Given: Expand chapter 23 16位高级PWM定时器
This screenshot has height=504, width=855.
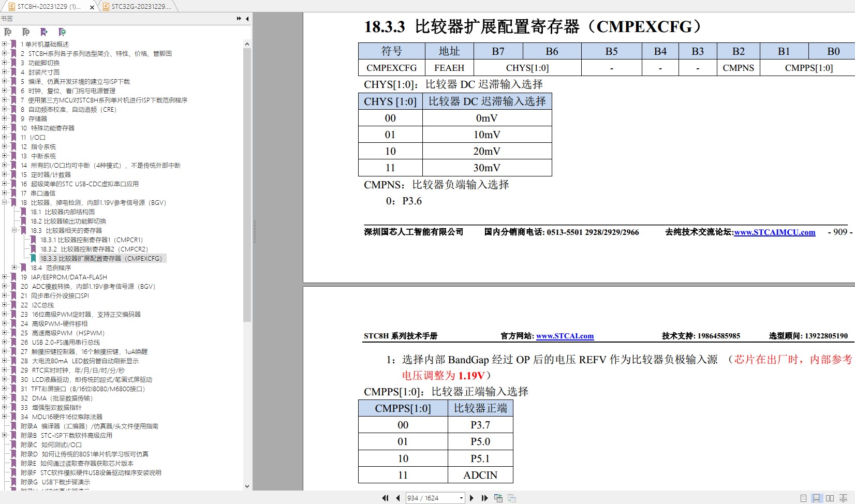Looking at the screenshot, I should [4, 314].
